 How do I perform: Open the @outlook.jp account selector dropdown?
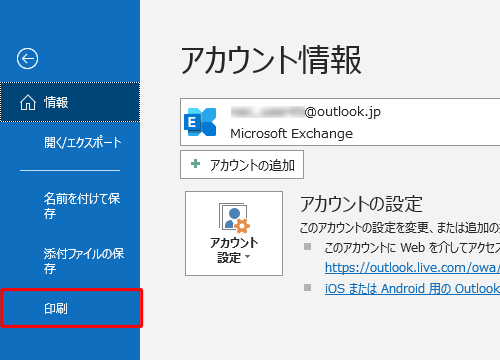[x=340, y=122]
